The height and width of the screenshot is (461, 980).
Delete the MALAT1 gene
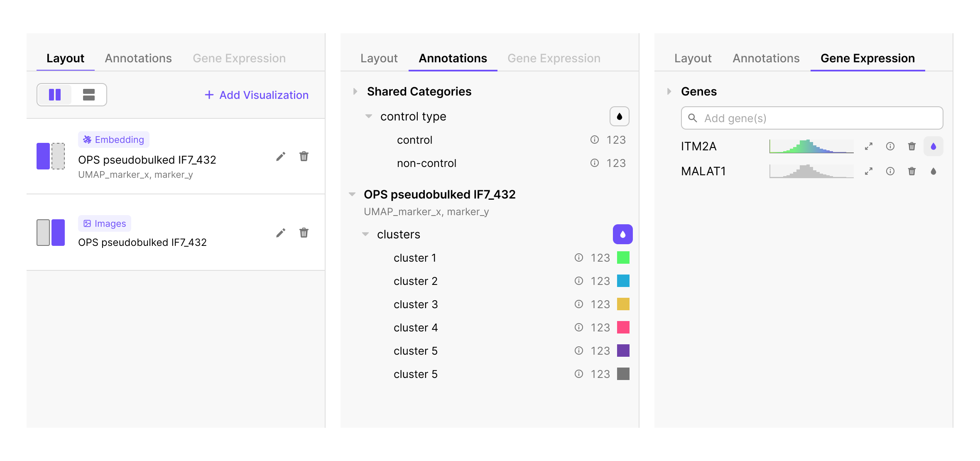point(912,172)
